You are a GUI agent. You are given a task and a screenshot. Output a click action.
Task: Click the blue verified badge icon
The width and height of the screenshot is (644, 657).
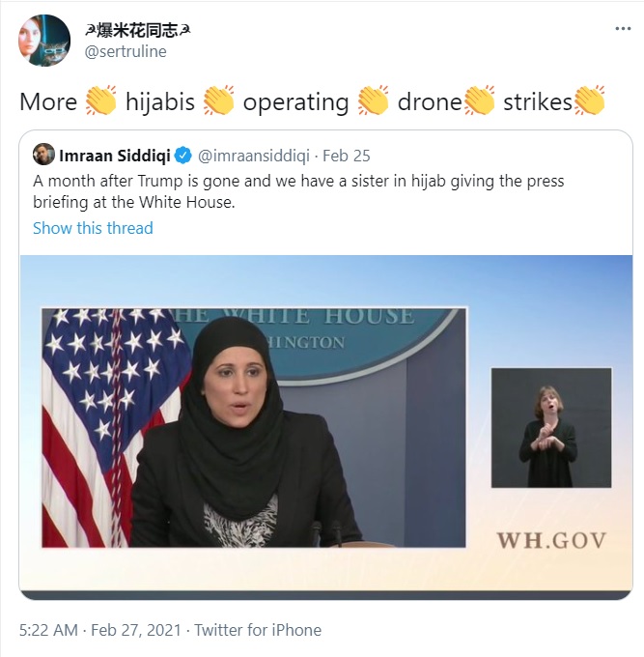pyautogui.click(x=183, y=156)
